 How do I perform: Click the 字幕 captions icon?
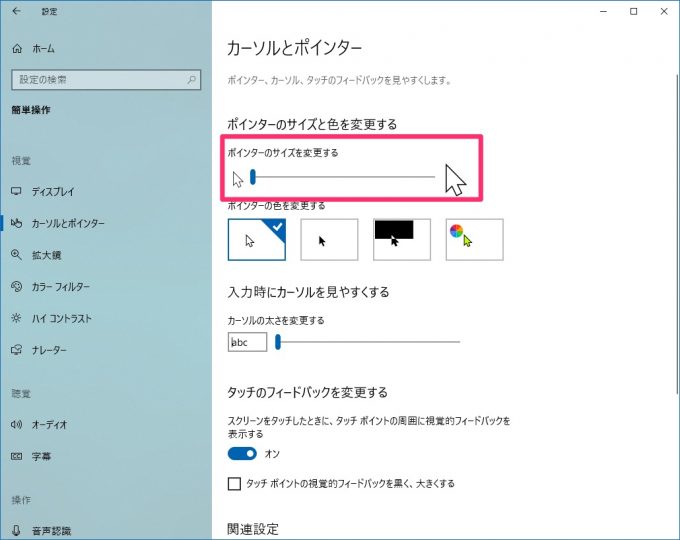coord(16,456)
